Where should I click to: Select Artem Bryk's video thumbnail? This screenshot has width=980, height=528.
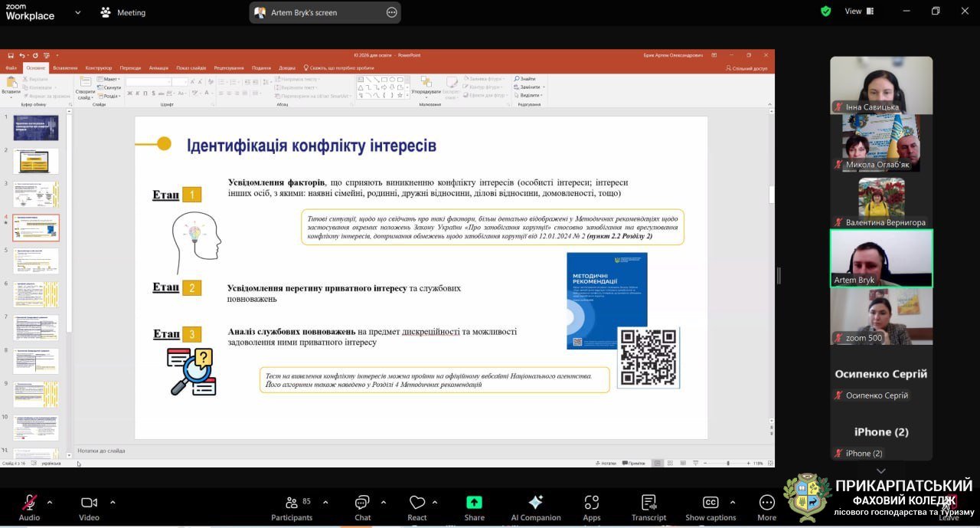click(x=881, y=258)
